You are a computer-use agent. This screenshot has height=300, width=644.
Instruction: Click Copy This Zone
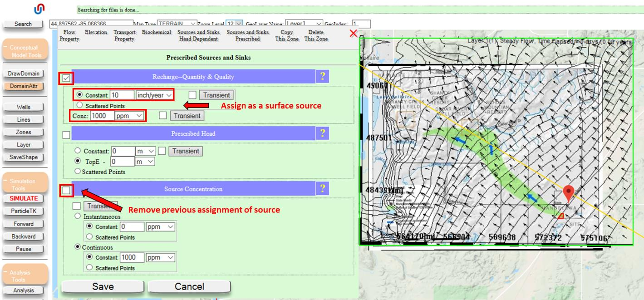click(x=287, y=35)
